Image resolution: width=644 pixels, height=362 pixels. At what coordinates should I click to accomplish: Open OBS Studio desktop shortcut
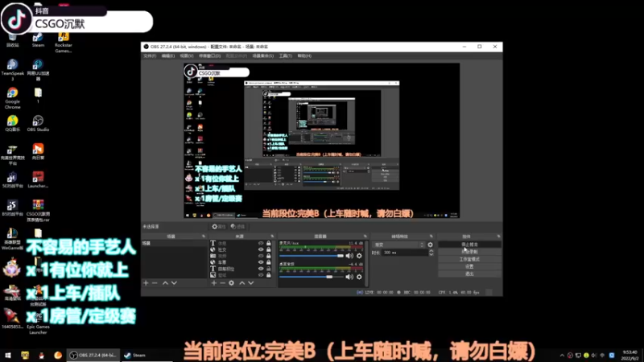(x=38, y=124)
